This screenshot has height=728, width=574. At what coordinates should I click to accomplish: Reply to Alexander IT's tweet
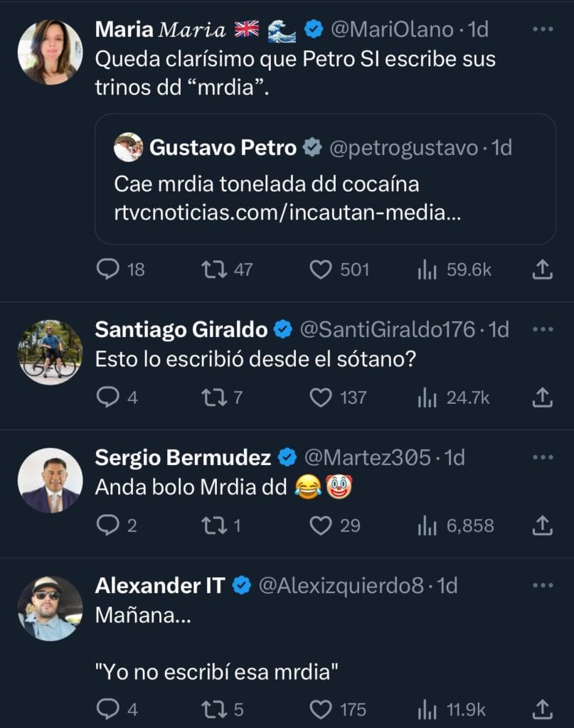pos(107,709)
